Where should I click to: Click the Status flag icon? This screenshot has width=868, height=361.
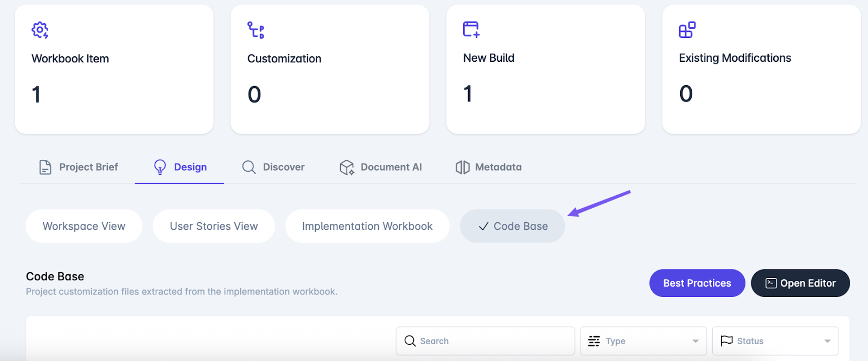[x=726, y=340]
